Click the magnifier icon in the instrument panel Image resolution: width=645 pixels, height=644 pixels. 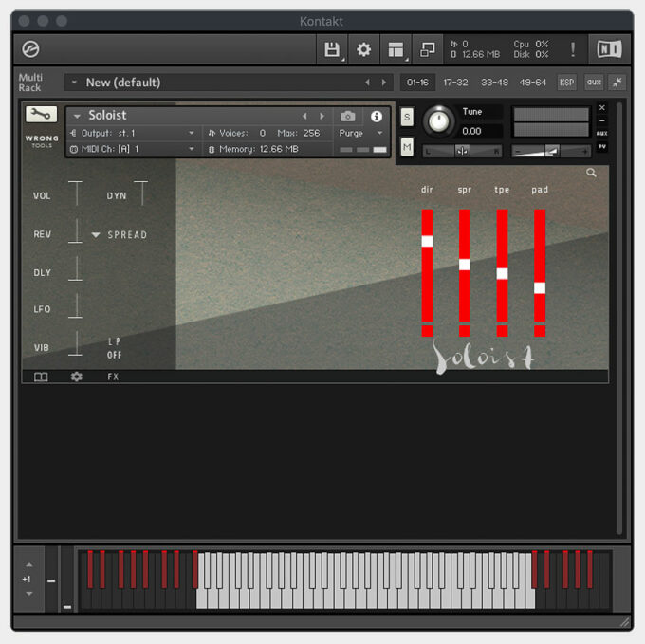(591, 173)
